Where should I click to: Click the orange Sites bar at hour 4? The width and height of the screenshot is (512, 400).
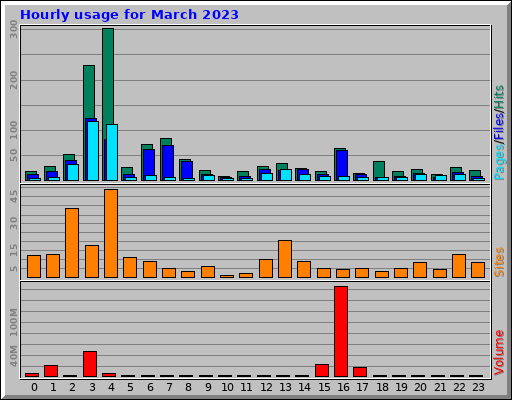tap(111, 233)
